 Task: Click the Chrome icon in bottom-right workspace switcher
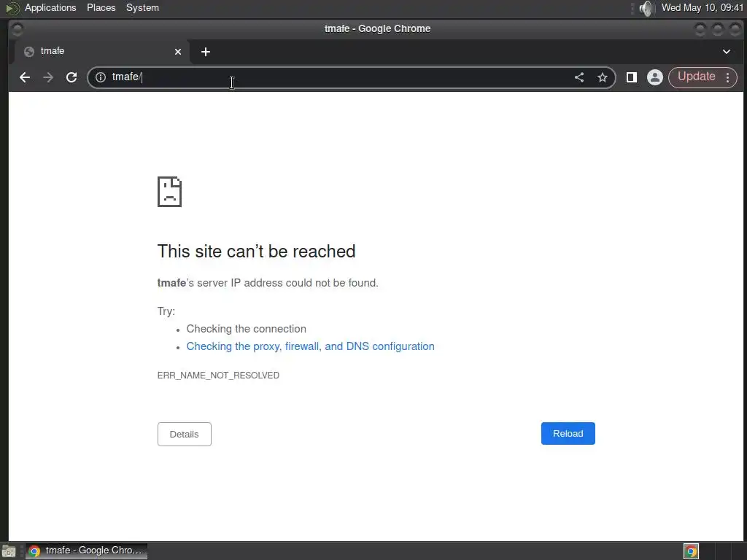coord(691,551)
